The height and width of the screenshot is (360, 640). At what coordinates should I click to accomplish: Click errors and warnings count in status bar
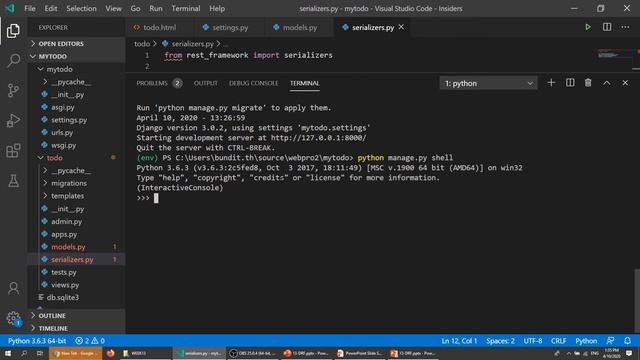90,340
